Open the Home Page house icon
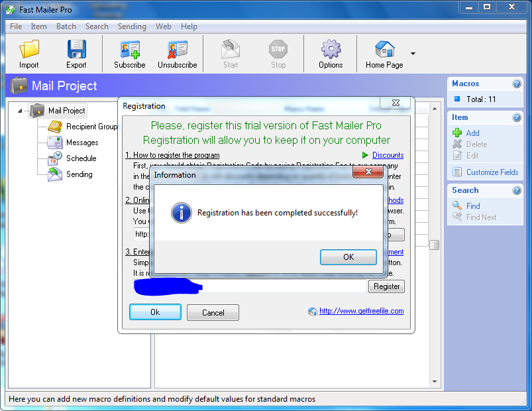The height and width of the screenshot is (411, 532). pyautogui.click(x=384, y=49)
